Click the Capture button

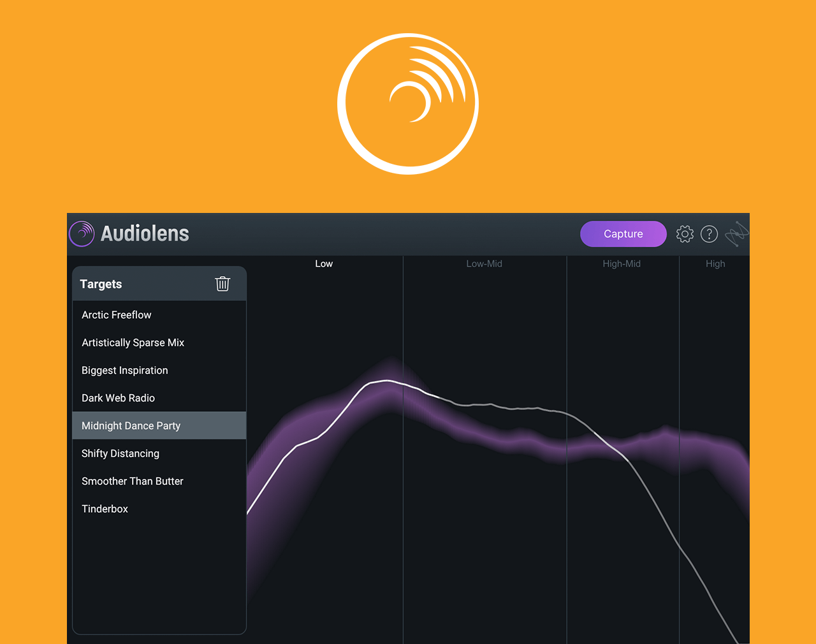tap(623, 234)
